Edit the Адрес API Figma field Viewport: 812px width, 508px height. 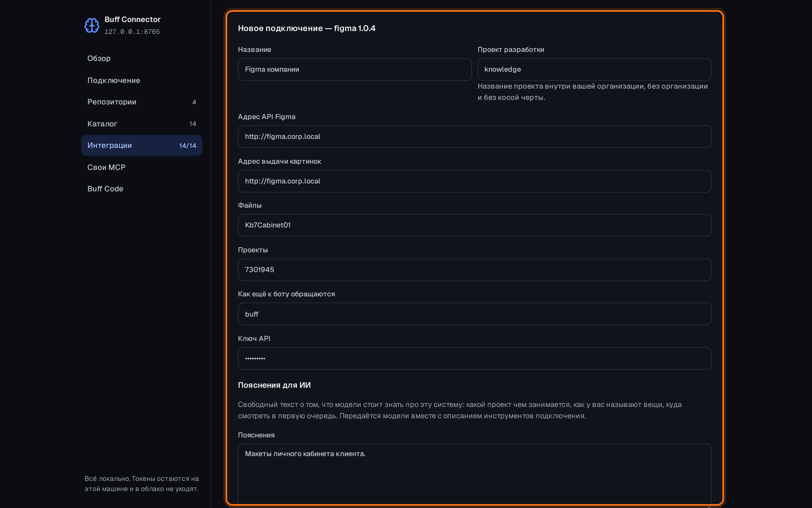tap(475, 137)
